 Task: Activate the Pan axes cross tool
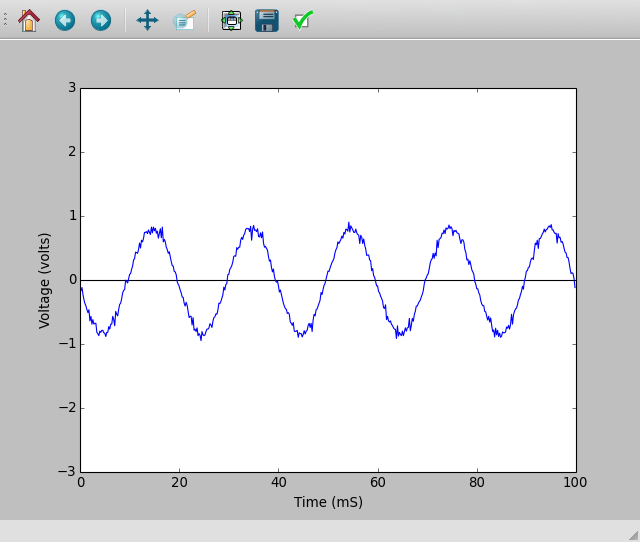(x=147, y=20)
